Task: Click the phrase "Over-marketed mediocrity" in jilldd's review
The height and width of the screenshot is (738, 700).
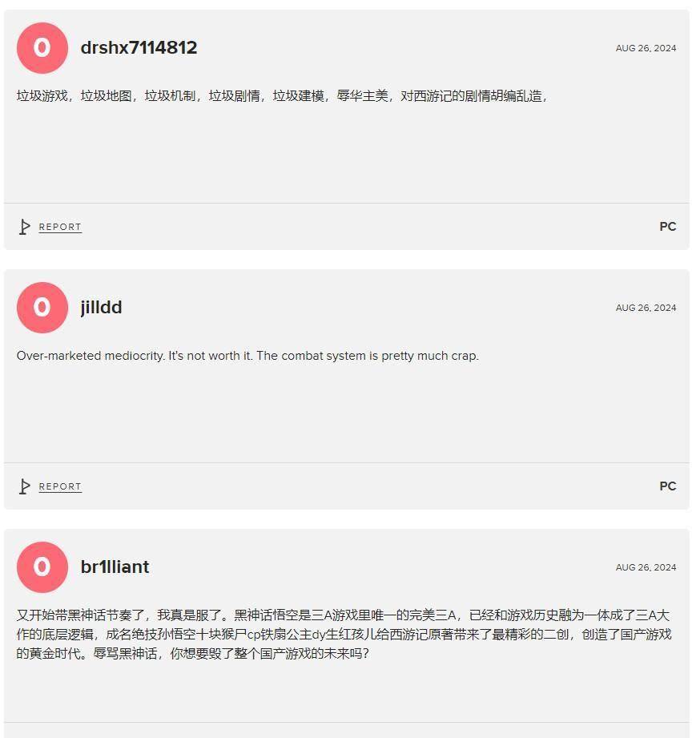Action: click(x=90, y=355)
